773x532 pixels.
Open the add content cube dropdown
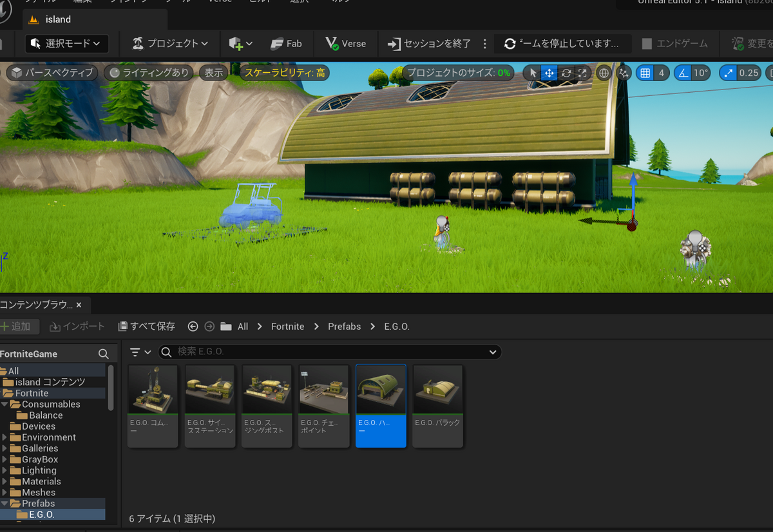pos(240,44)
